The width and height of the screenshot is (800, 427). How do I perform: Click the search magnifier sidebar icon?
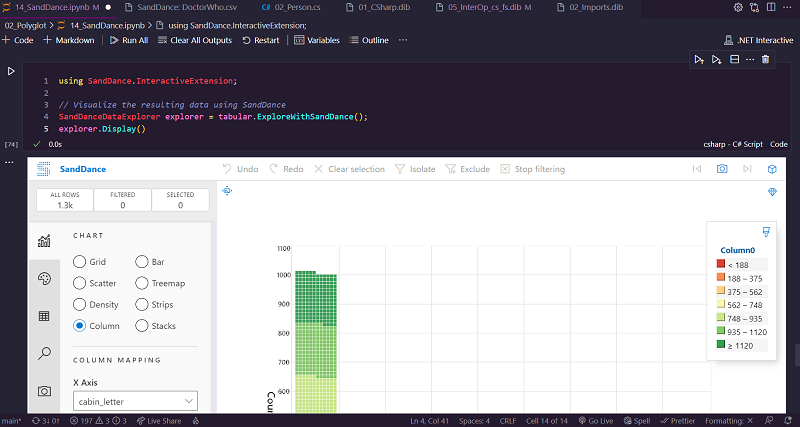(x=44, y=353)
